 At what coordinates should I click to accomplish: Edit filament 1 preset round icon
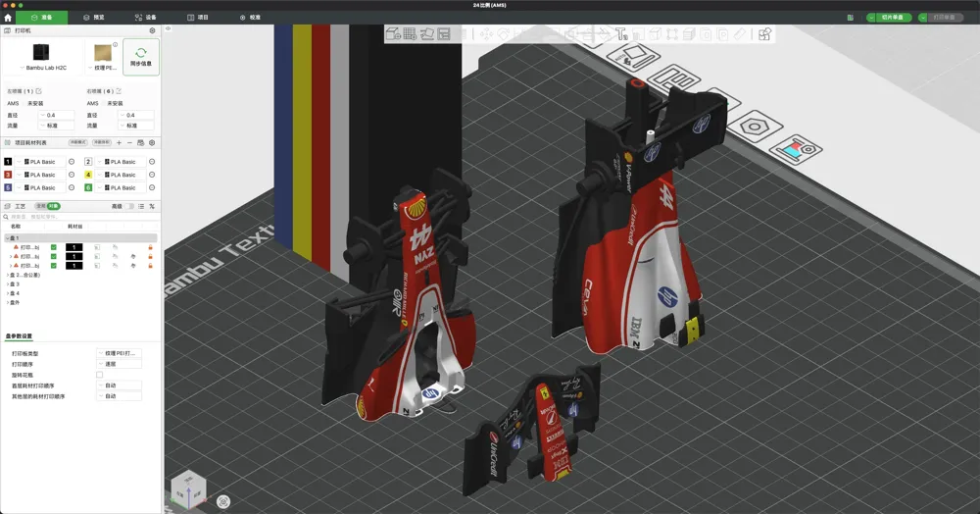click(x=72, y=162)
